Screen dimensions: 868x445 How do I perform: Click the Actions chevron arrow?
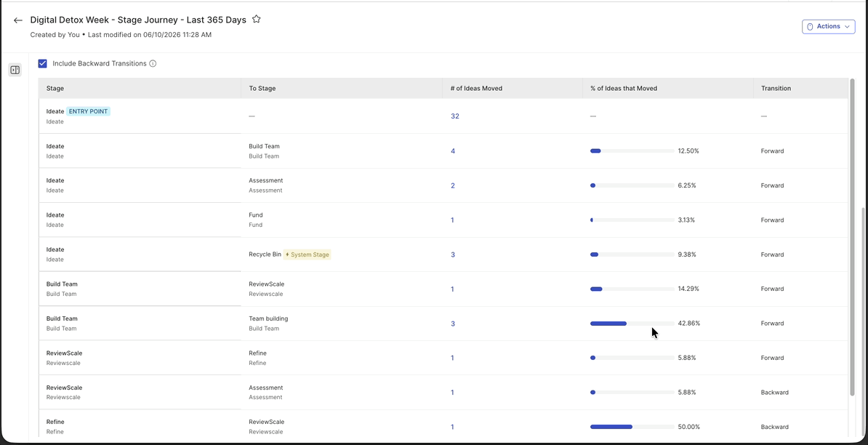pyautogui.click(x=847, y=27)
